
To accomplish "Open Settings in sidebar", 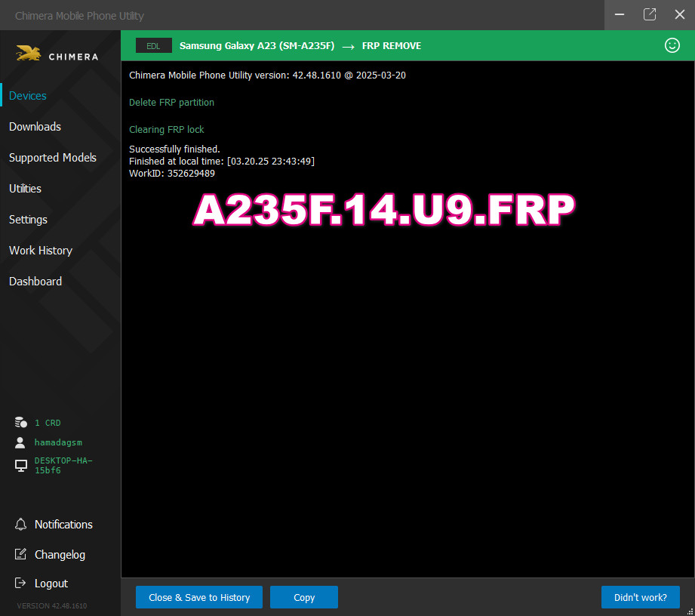I will tap(28, 220).
